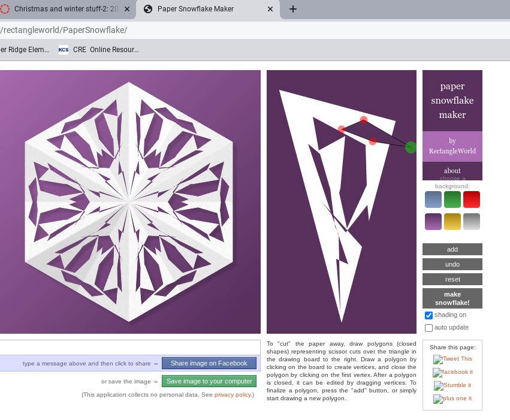Click the green polygon starting vertex

pos(411,147)
